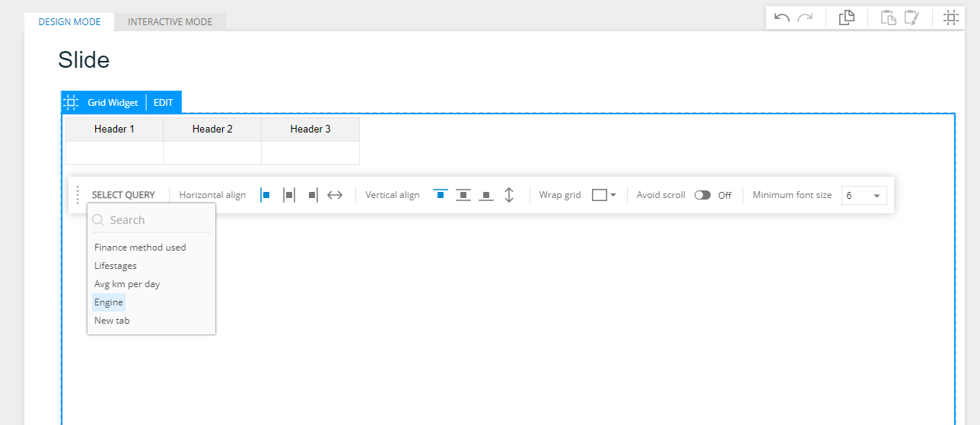Image resolution: width=980 pixels, height=425 pixels.
Task: Click the undo arrow icon
Action: click(x=781, y=18)
